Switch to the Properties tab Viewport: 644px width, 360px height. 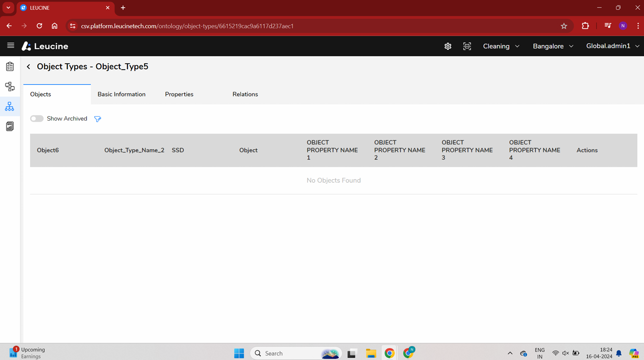coord(179,94)
